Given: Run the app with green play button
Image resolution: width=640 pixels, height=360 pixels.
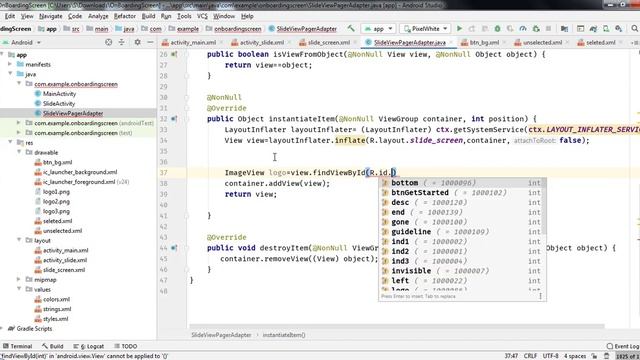Looking at the screenshot, I should pyautogui.click(x=459, y=29).
